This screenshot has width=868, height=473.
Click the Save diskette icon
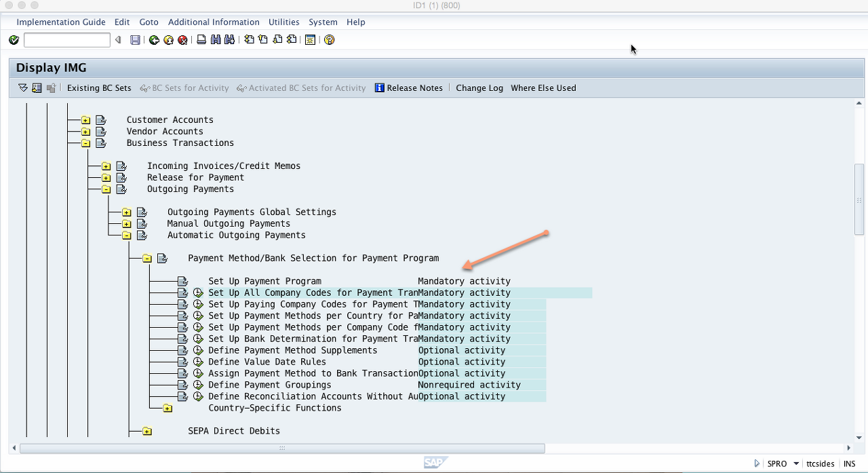(x=135, y=40)
